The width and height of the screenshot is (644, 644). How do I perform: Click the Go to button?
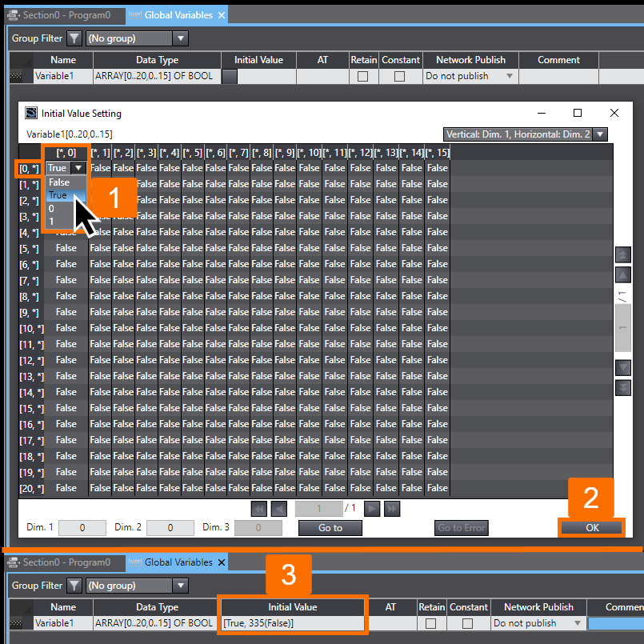tap(330, 528)
